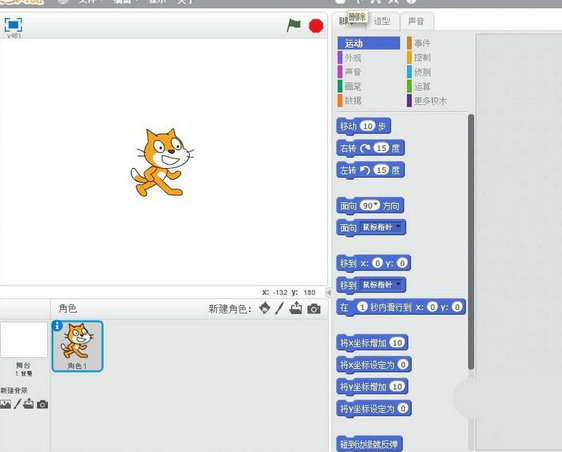Select the 运动 motion category
The height and width of the screenshot is (452, 562).
tap(368, 43)
